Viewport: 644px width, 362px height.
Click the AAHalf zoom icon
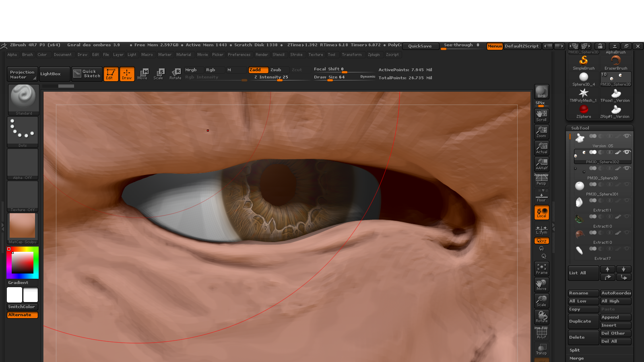(541, 164)
